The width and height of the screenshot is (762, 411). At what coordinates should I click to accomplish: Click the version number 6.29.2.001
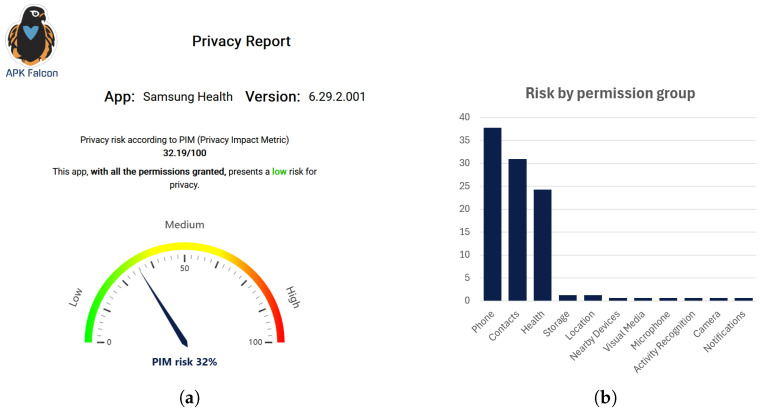pyautogui.click(x=337, y=97)
